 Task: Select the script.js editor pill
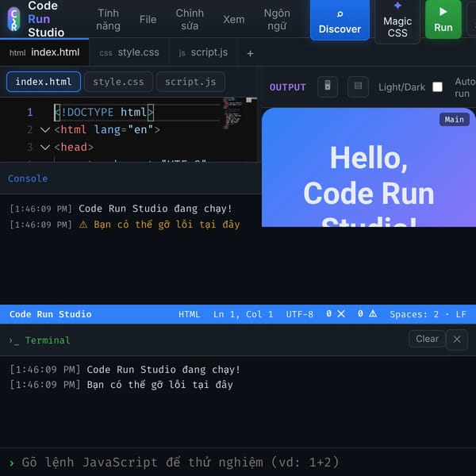click(190, 82)
